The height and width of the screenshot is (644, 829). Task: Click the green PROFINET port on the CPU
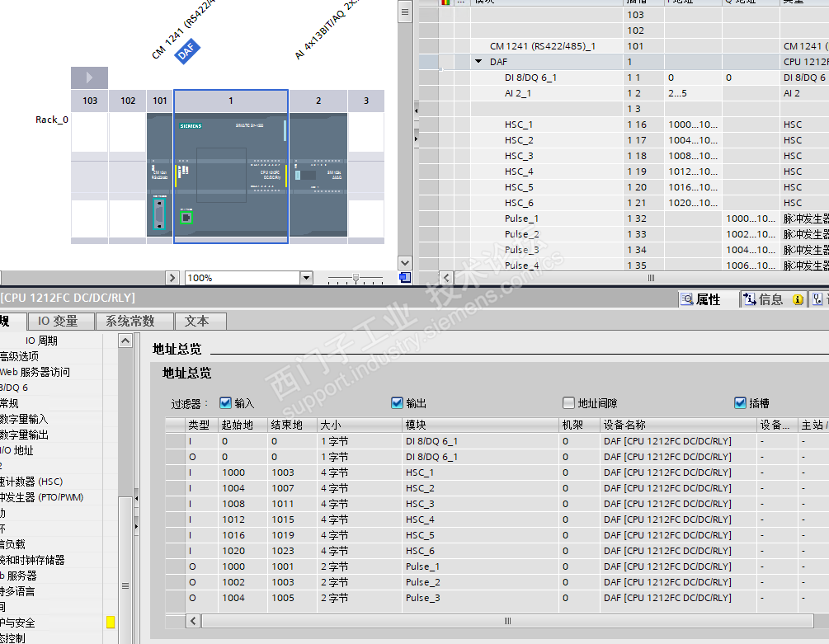pyautogui.click(x=186, y=217)
